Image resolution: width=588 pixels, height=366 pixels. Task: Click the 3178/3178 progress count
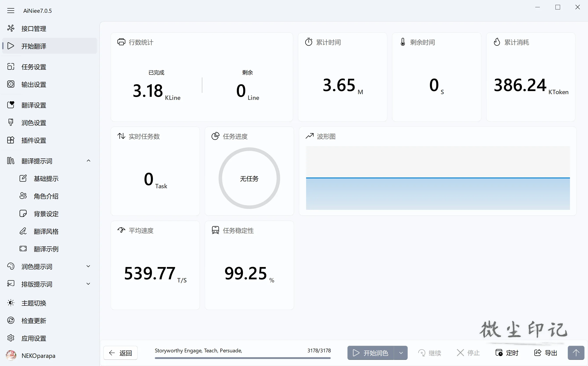pos(319,350)
